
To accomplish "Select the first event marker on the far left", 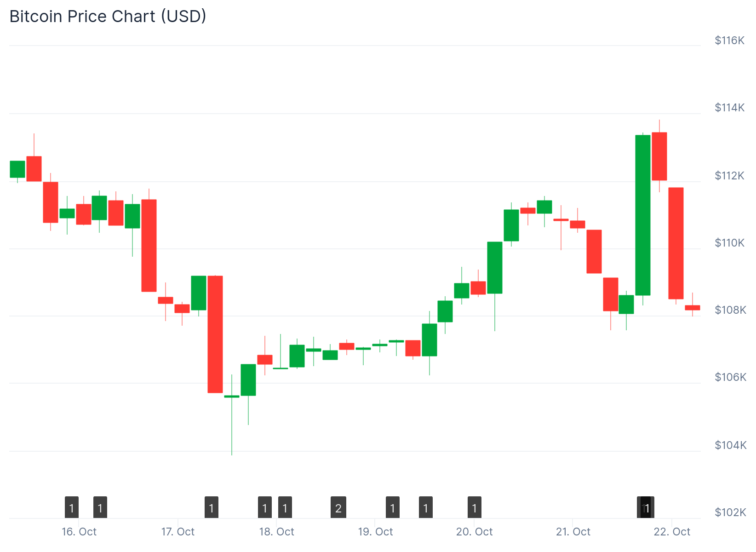I will tap(72, 508).
